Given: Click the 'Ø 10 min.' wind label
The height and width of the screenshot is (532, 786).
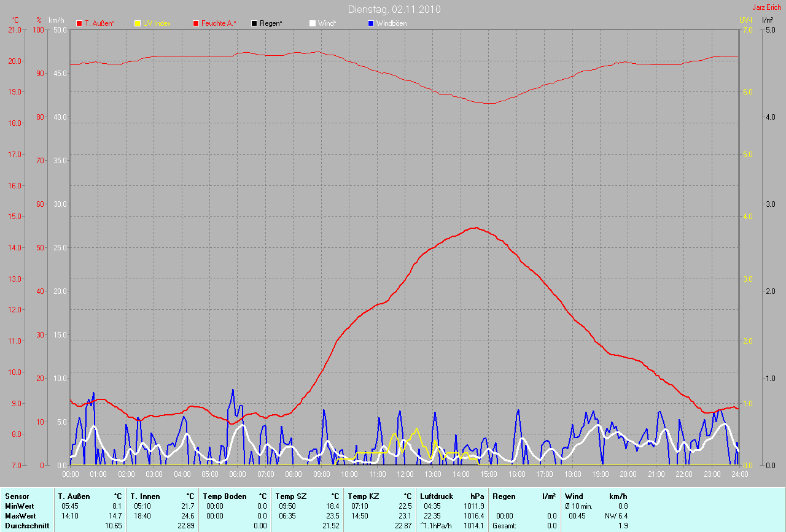Looking at the screenshot, I should [578, 506].
